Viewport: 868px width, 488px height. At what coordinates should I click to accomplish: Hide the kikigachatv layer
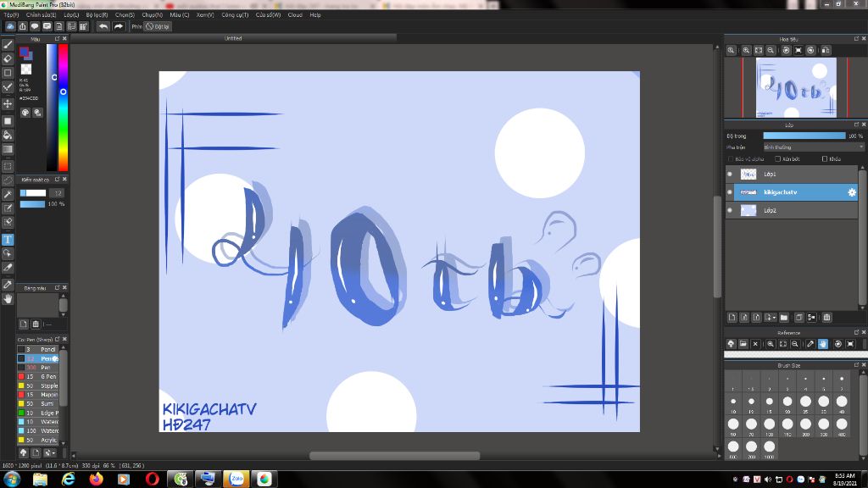pyautogui.click(x=730, y=192)
